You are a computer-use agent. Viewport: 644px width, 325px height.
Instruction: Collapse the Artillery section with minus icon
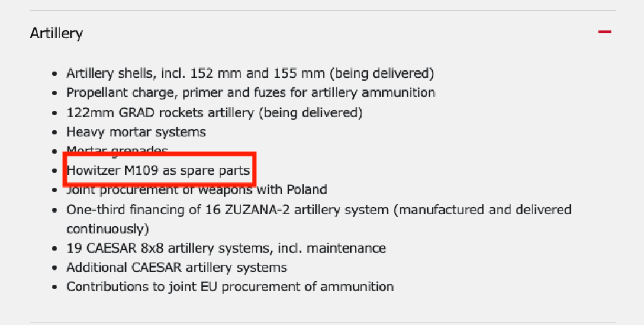pyautogui.click(x=604, y=32)
